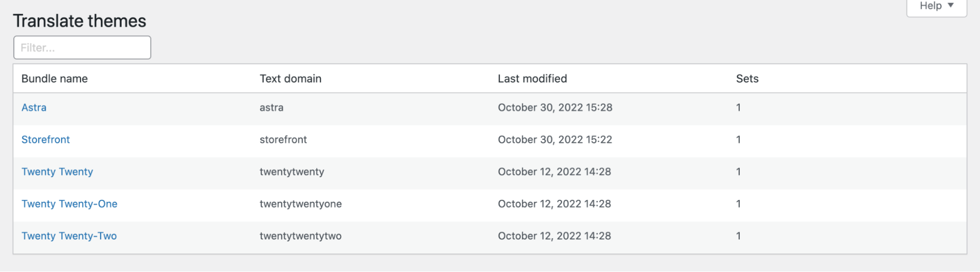
Task: Click the Last modified column header
Action: pyautogui.click(x=532, y=79)
